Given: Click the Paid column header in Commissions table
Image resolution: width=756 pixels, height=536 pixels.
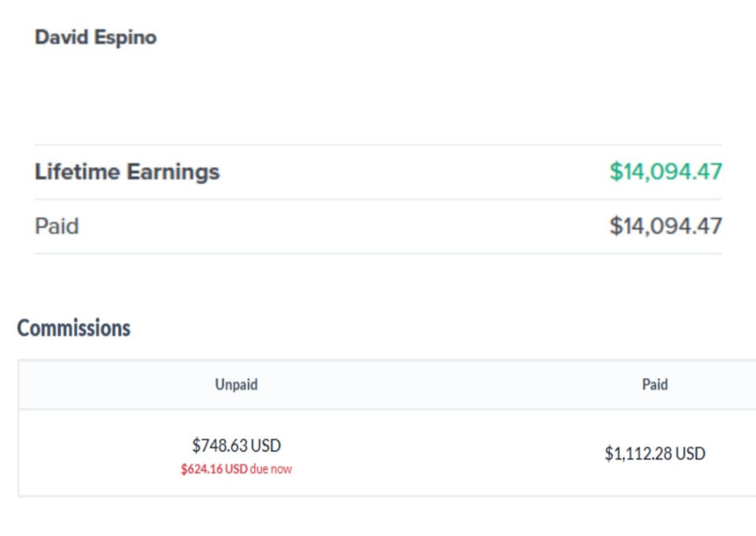Looking at the screenshot, I should pos(655,385).
